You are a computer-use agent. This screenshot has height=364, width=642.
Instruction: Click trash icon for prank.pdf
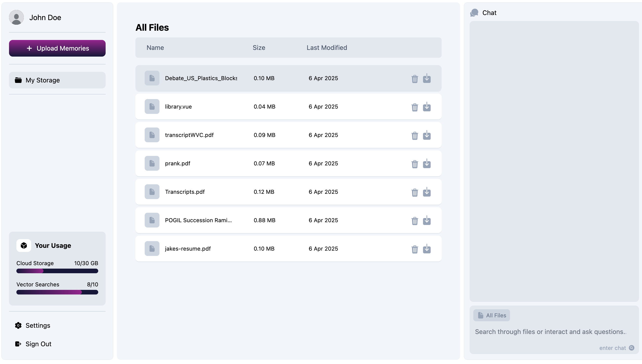click(414, 164)
